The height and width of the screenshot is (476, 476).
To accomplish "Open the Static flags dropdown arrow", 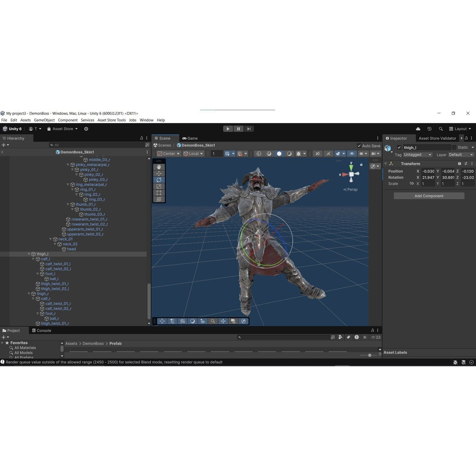I will (472, 148).
